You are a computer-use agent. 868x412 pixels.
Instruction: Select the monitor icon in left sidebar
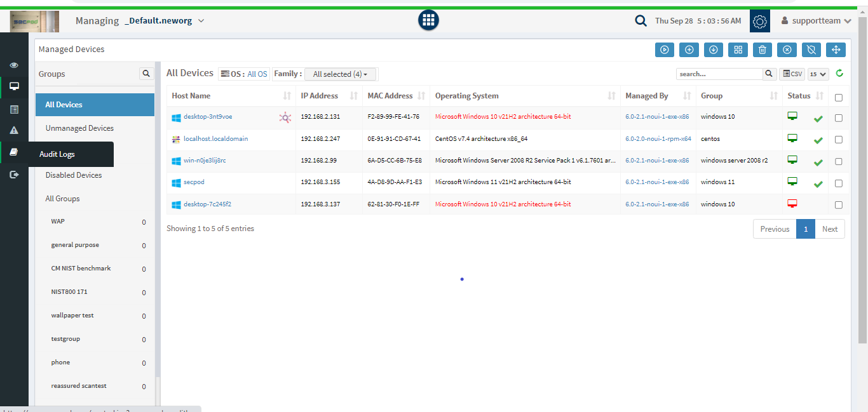click(14, 86)
